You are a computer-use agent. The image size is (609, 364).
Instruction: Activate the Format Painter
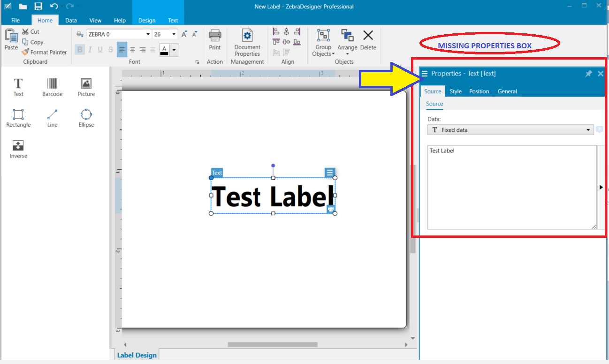(44, 53)
